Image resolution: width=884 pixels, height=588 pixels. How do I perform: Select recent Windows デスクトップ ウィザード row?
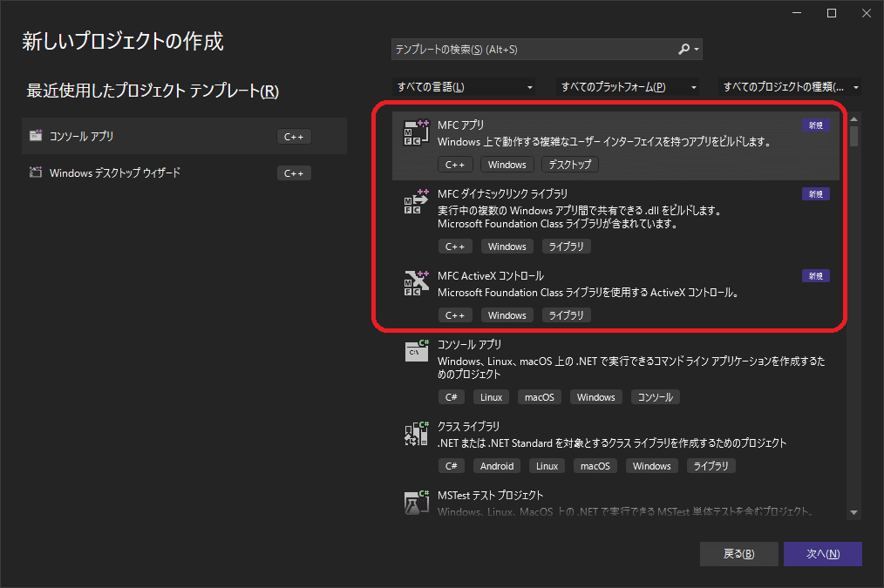point(184,172)
